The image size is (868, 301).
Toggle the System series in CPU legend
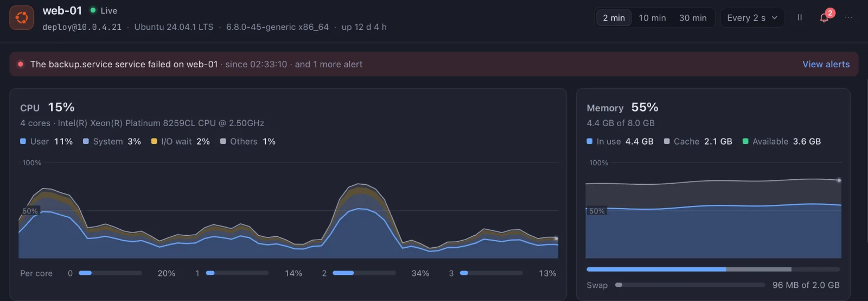pos(112,141)
